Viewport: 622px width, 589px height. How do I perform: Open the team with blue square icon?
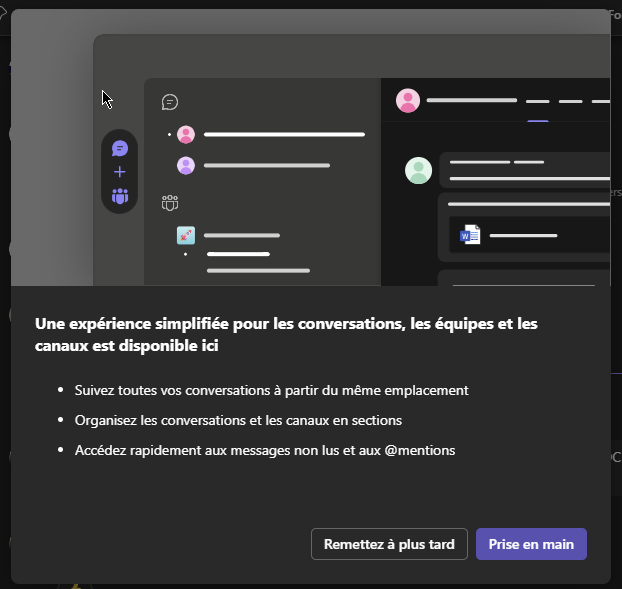click(185, 236)
